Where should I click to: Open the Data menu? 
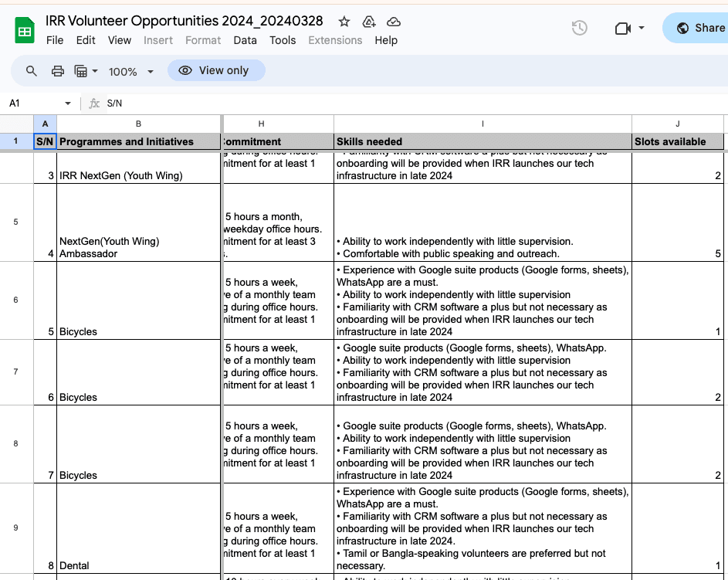(x=245, y=40)
